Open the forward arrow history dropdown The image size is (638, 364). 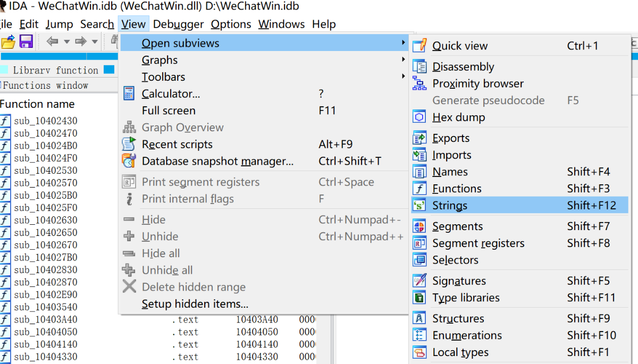[95, 42]
